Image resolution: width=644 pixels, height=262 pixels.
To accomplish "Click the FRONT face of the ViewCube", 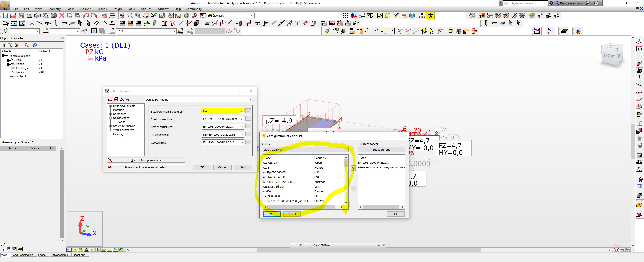I will pyautogui.click(x=609, y=56).
